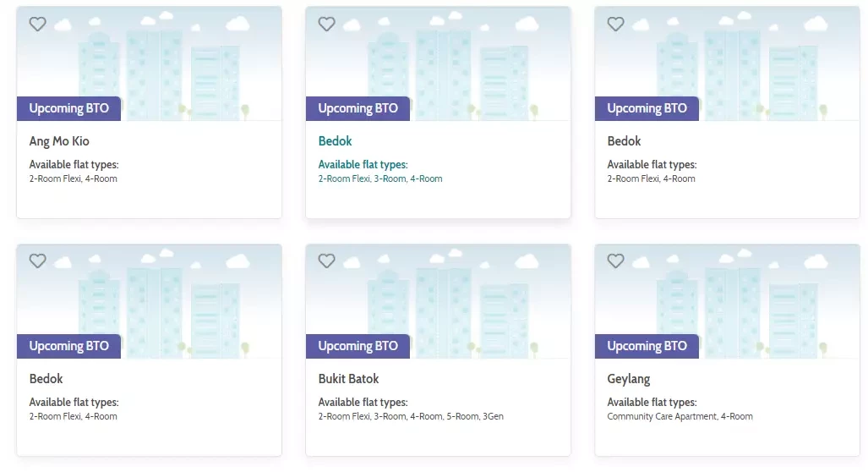Toggle heart on Bedok card beside Geylang's column top

[615, 24]
